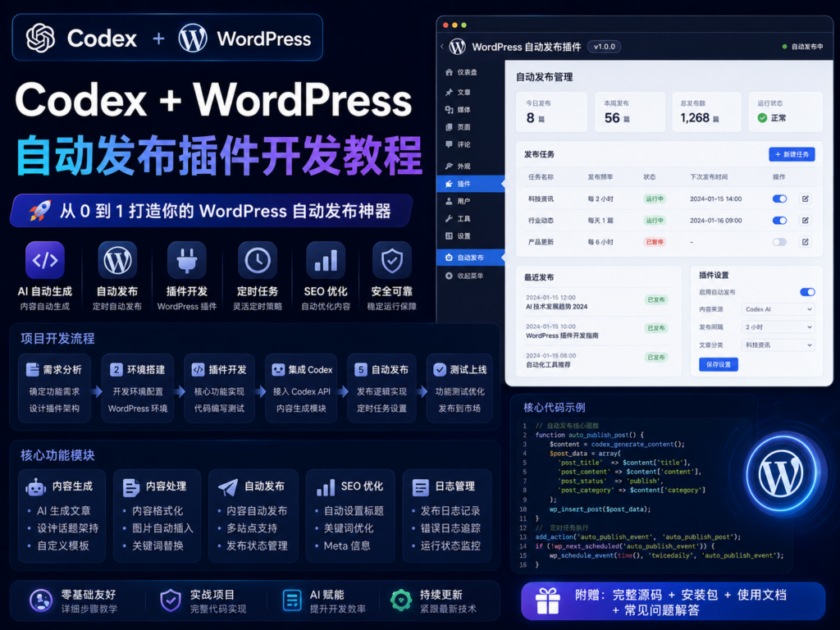
Task: Click the 安全可靠 shield icon
Action: pyautogui.click(x=392, y=260)
